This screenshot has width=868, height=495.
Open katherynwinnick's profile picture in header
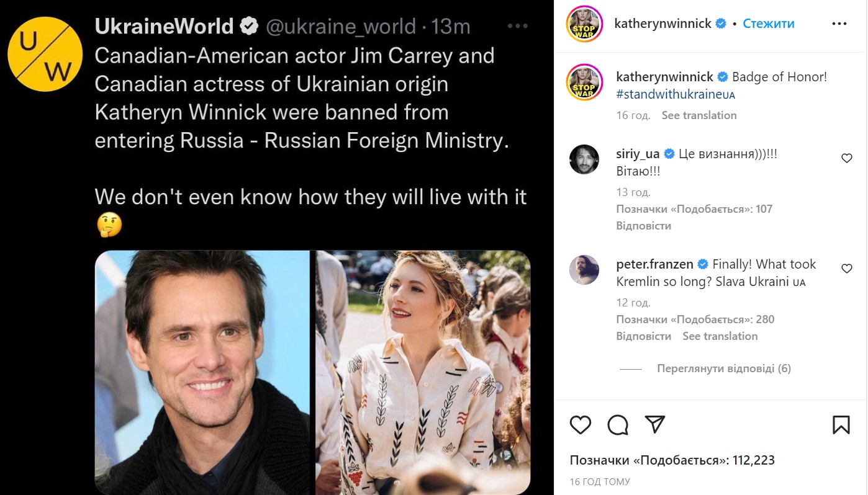coord(584,24)
